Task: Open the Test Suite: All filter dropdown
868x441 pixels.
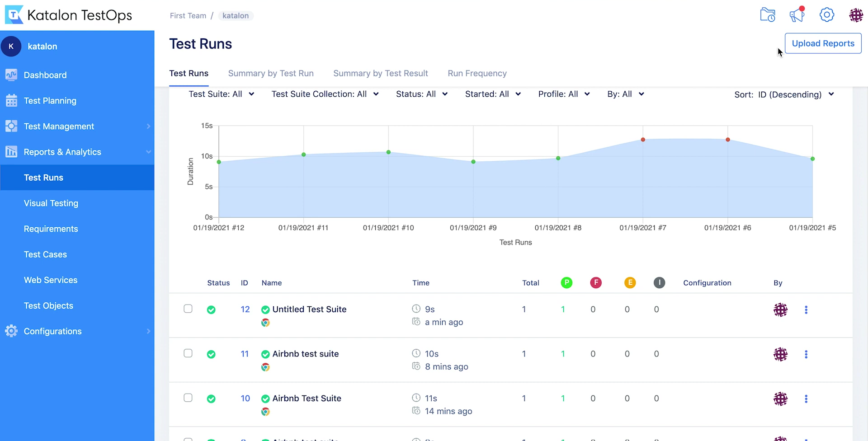Action: (222, 94)
